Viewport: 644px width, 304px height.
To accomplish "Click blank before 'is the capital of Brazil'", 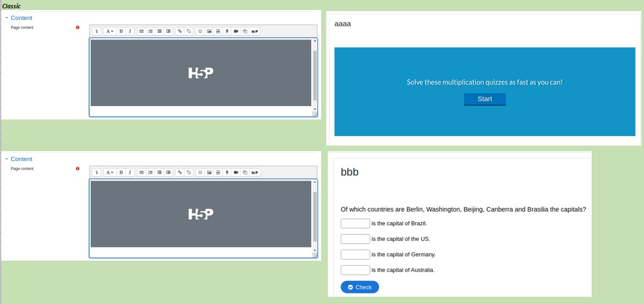I will 355,223.
